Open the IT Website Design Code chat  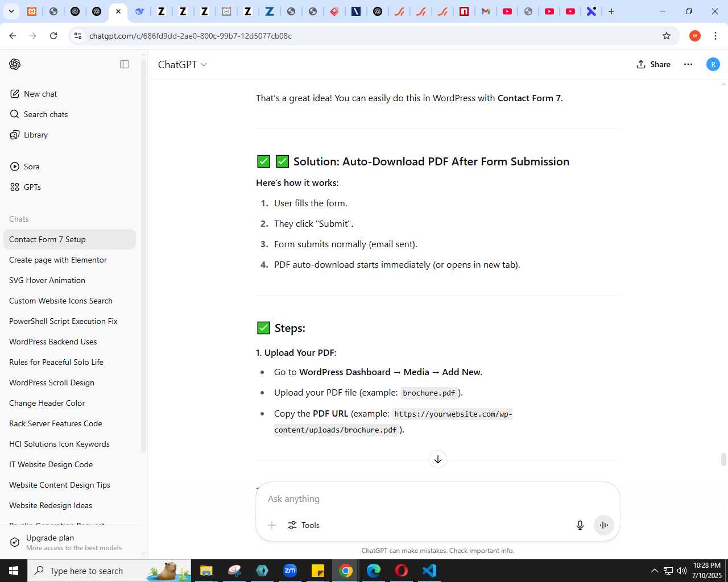point(69,464)
